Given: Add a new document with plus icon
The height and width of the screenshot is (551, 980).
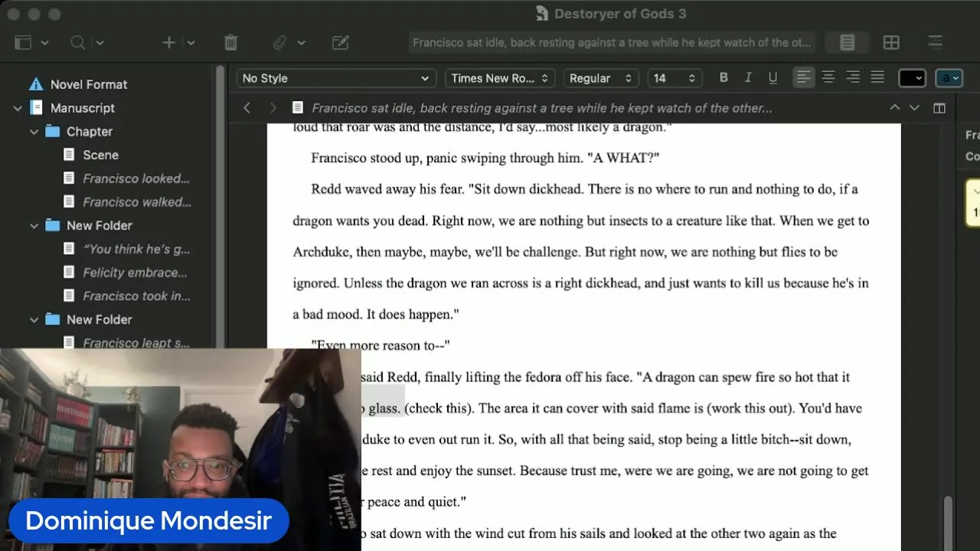Looking at the screenshot, I should 169,43.
